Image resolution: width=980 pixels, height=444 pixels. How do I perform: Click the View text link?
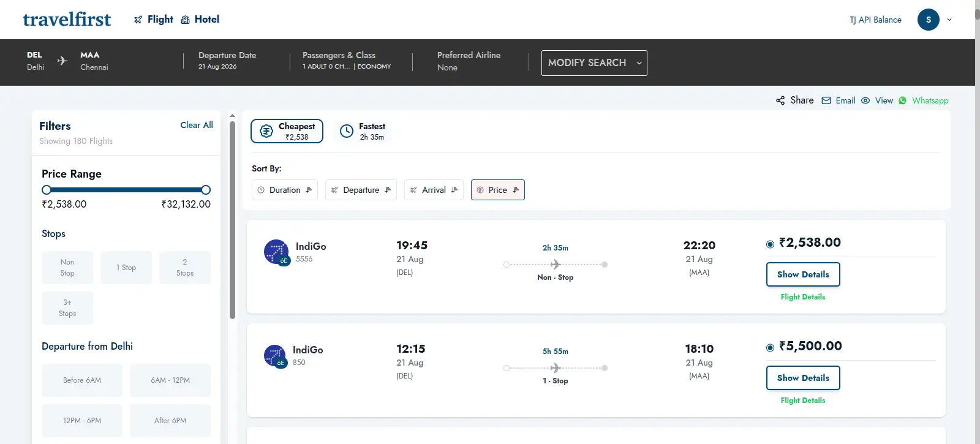pyautogui.click(x=884, y=100)
